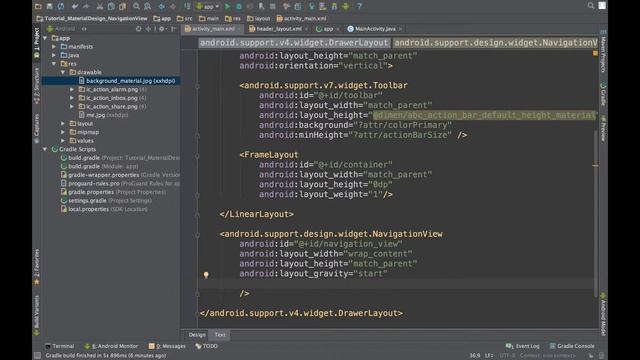
Task: Select me.jpg file in the tree
Action: [107, 115]
